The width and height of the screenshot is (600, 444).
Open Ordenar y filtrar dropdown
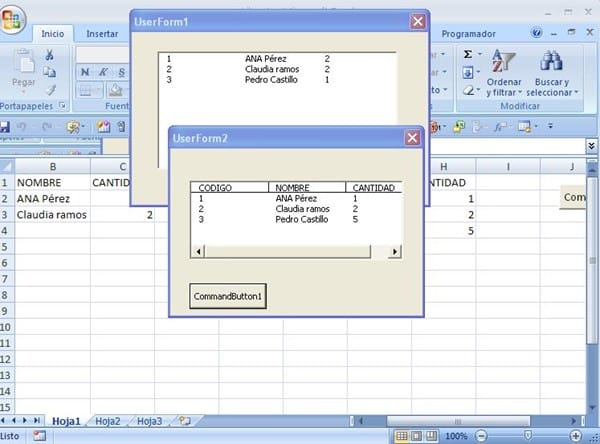coord(504,73)
